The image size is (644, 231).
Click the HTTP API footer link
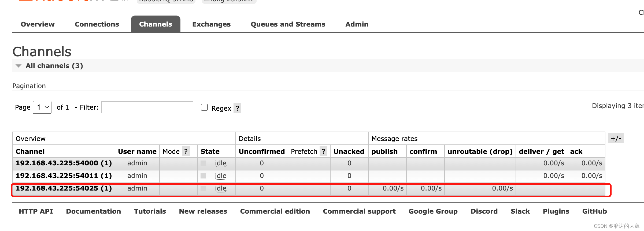[36, 211]
